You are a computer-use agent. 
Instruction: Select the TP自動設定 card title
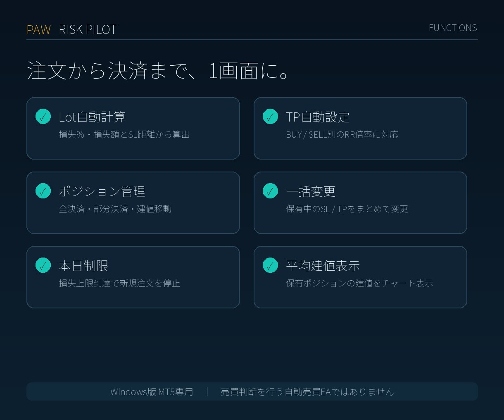318,117
